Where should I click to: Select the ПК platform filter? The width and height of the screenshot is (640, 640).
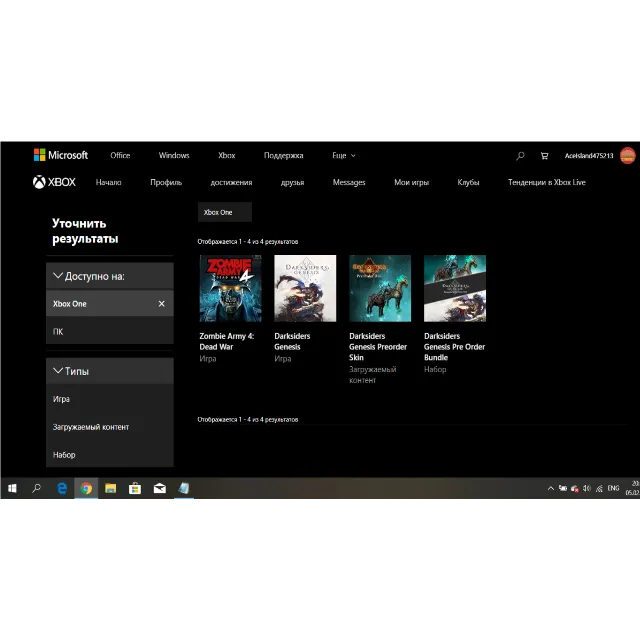tap(110, 331)
